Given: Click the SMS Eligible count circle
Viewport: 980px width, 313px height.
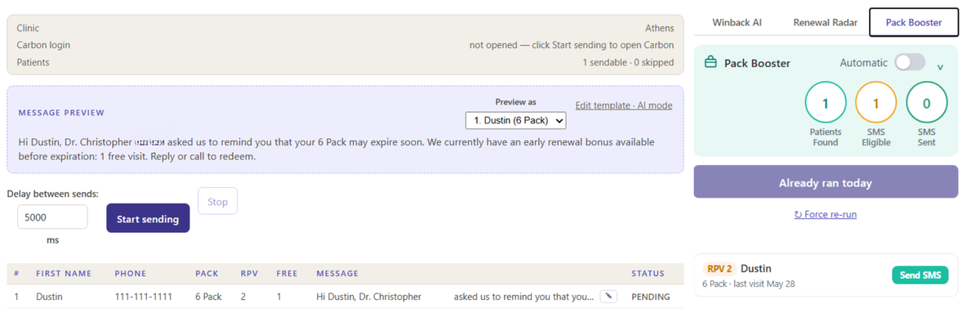Looking at the screenshot, I should coord(876,104).
